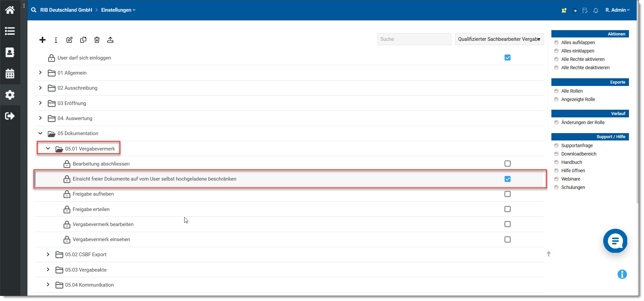
Task: Click Alles einklappen action
Action: tap(577, 51)
